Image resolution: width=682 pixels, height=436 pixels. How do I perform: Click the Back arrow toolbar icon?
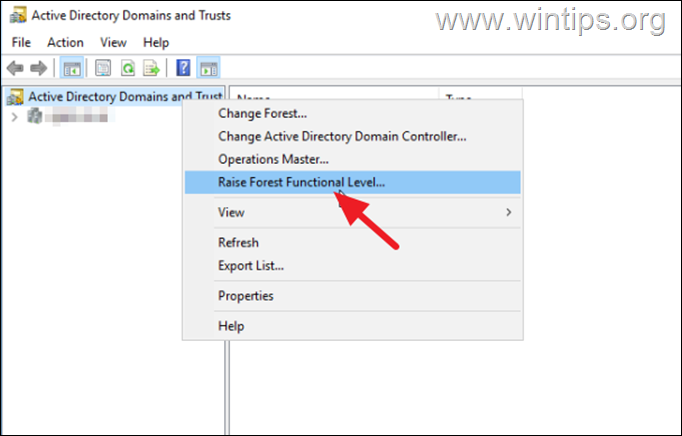tap(15, 68)
